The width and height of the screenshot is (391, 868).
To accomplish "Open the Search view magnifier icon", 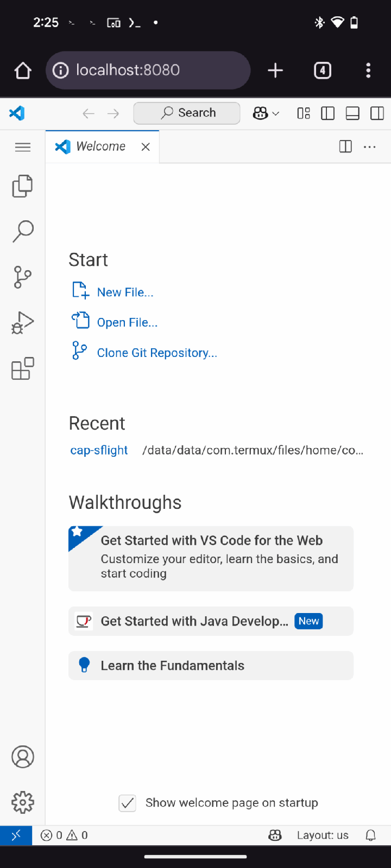I will point(22,232).
